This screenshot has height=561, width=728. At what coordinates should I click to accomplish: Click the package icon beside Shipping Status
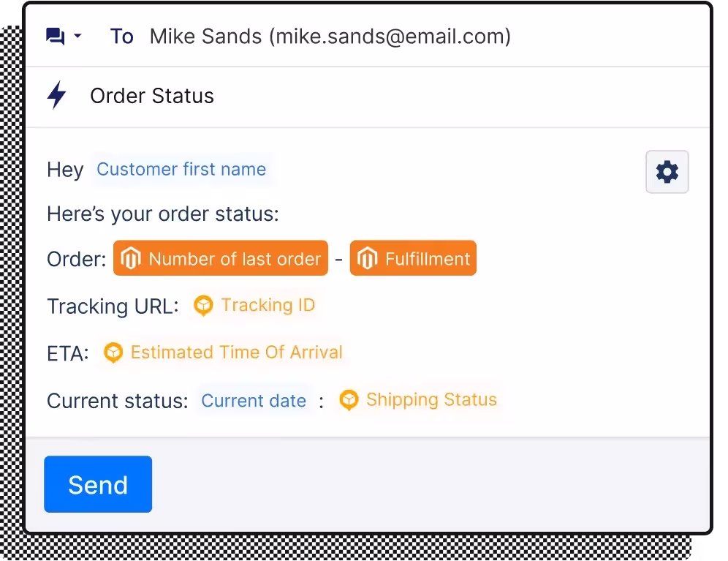point(349,399)
